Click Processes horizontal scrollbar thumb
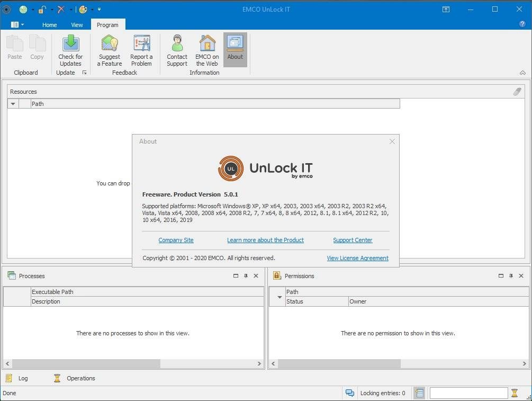Image resolution: width=532 pixels, height=401 pixels. tap(86, 363)
